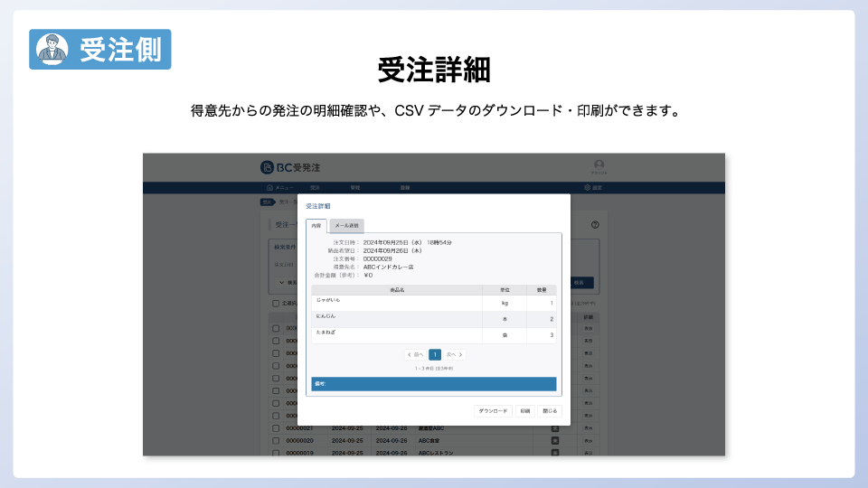Screen dimensions: 868x488
Task: Click the たまねぎ product row
Action: [x=433, y=334]
